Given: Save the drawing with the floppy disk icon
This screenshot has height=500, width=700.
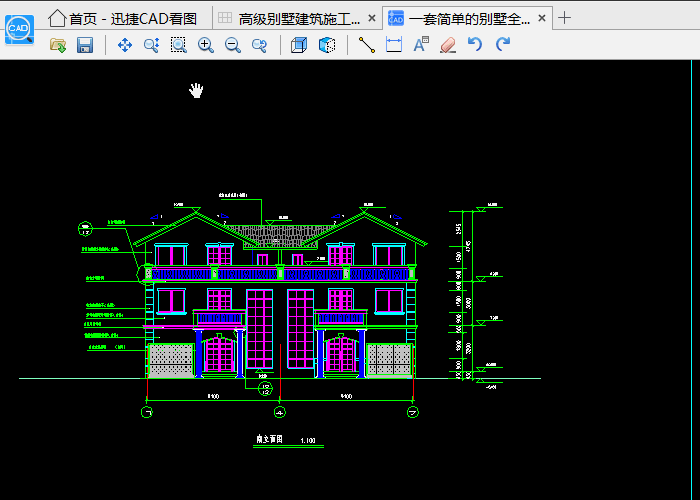Looking at the screenshot, I should 85,45.
